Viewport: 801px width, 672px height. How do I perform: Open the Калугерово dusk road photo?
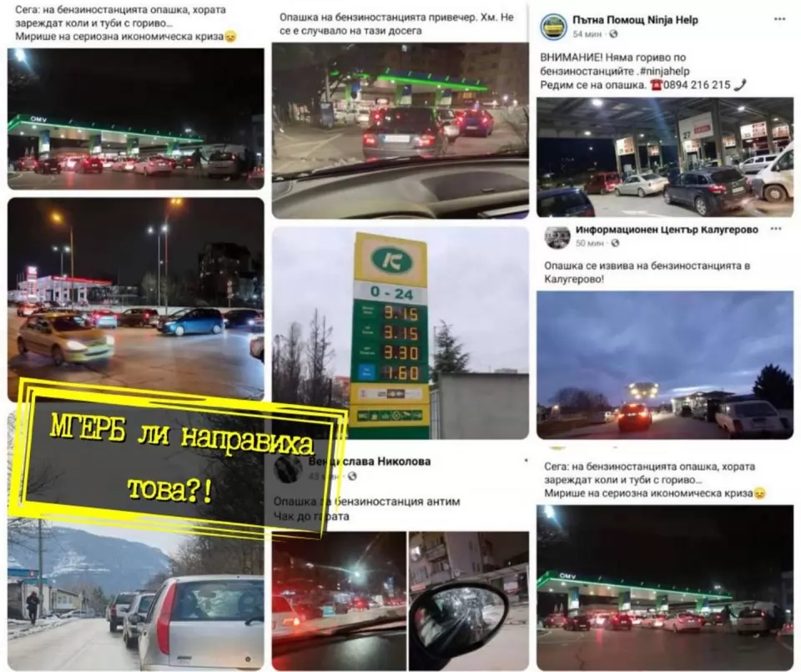point(665,366)
